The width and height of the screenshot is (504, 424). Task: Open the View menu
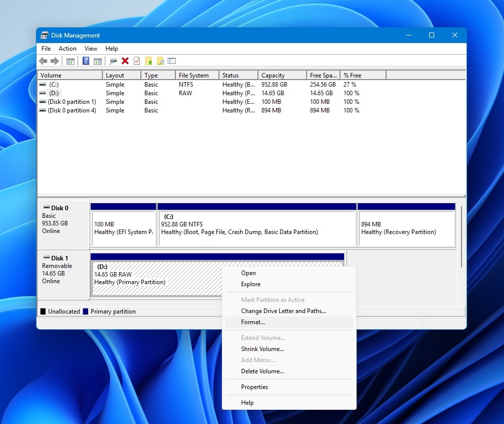(91, 49)
